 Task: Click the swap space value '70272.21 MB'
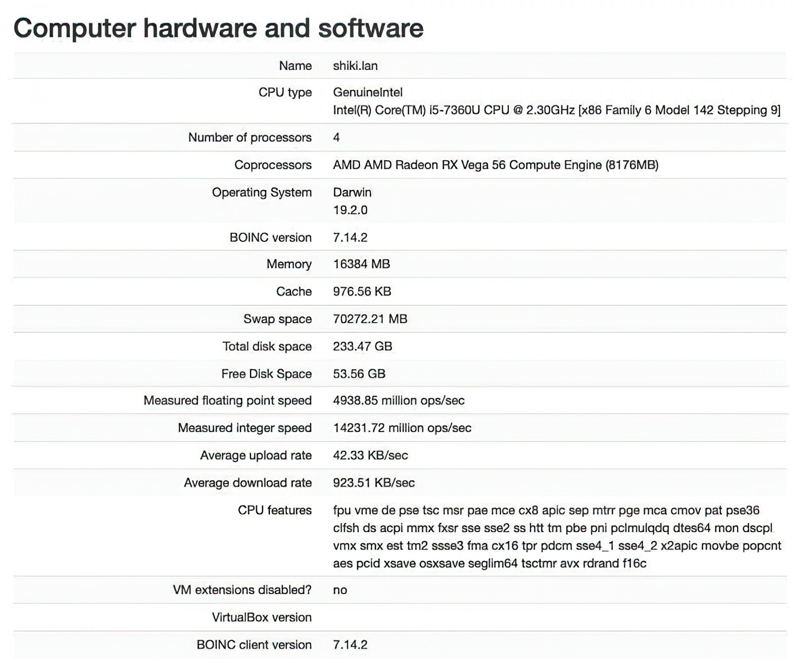(370, 319)
